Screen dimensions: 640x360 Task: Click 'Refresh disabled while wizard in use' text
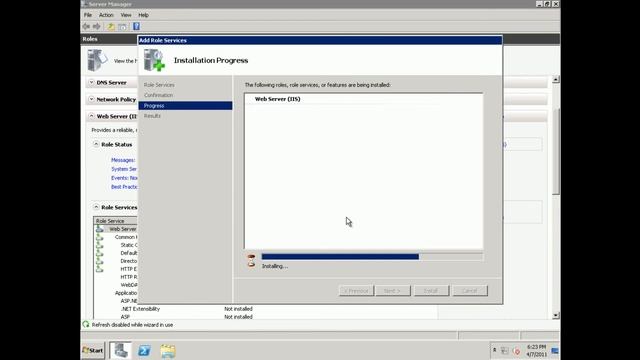[132, 325]
